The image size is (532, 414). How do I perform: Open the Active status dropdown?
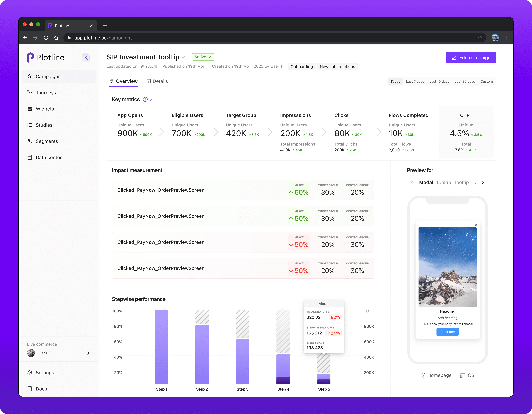pos(203,57)
